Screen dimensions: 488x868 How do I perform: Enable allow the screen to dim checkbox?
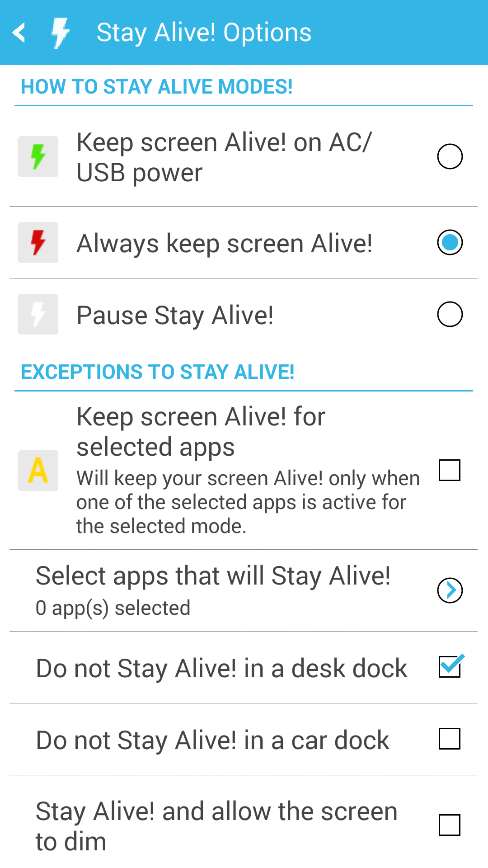pos(450,825)
